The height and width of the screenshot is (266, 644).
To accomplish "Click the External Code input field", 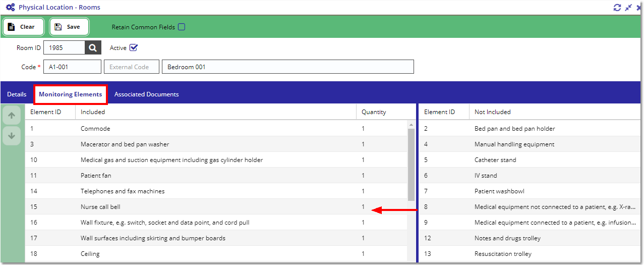I will click(x=131, y=67).
